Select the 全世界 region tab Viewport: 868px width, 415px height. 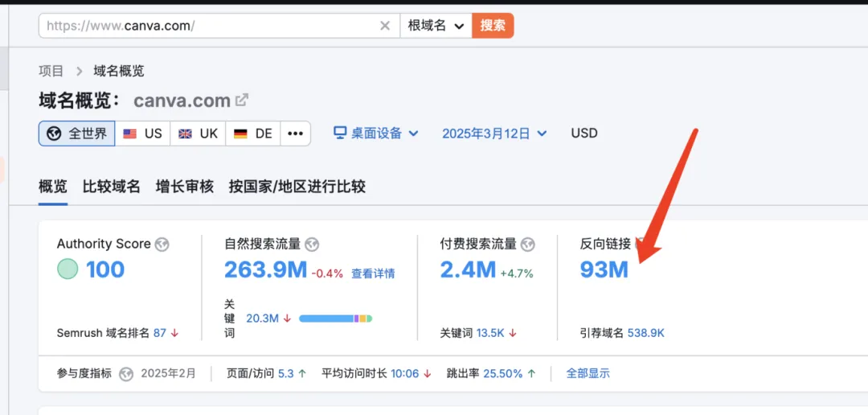click(77, 134)
